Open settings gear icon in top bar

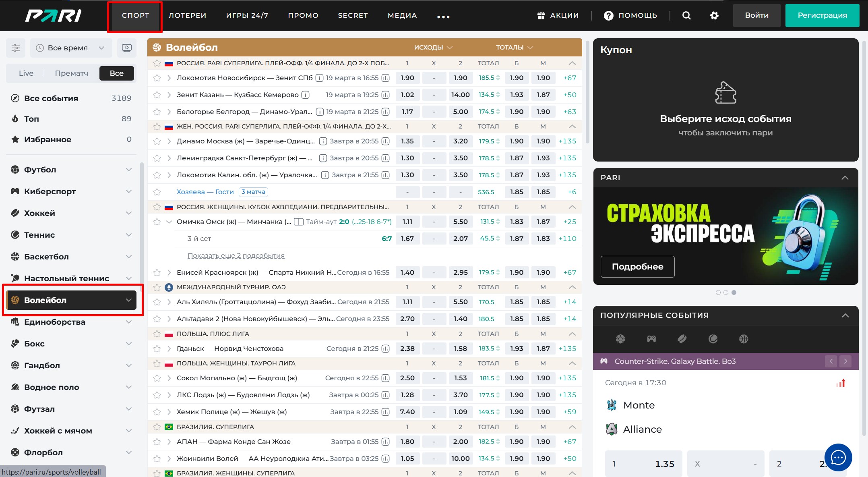pyautogui.click(x=714, y=15)
